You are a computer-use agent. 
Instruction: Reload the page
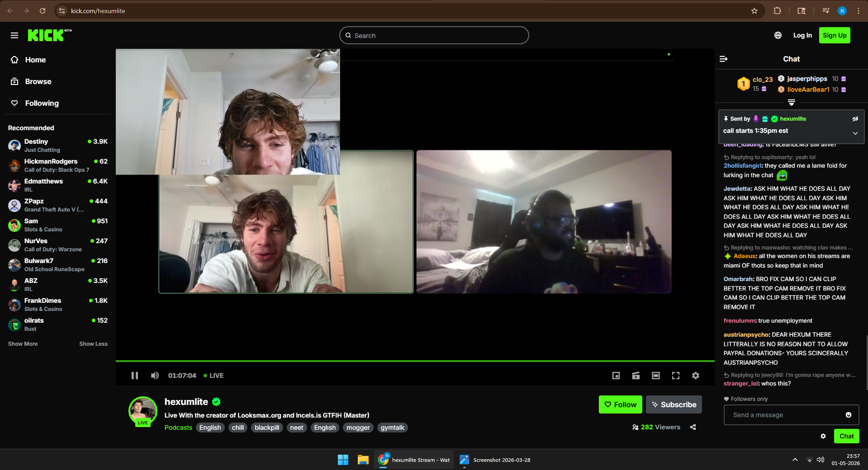pos(43,11)
